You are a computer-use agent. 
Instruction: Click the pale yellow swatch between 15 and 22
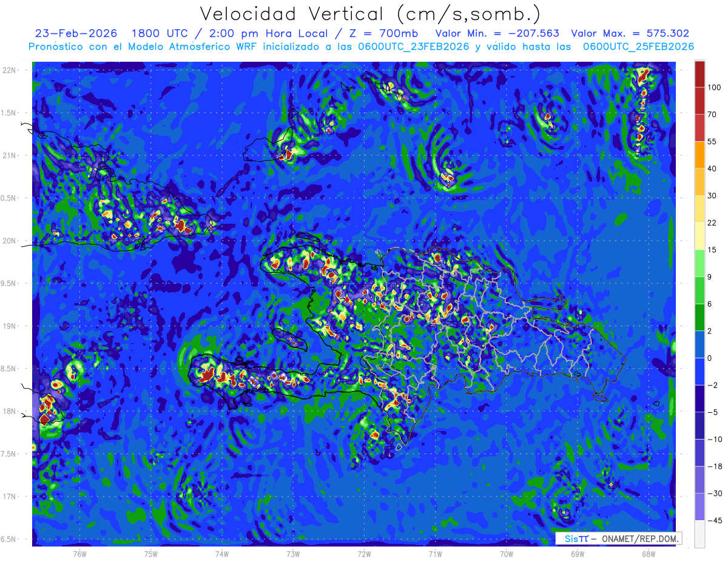coord(699,236)
